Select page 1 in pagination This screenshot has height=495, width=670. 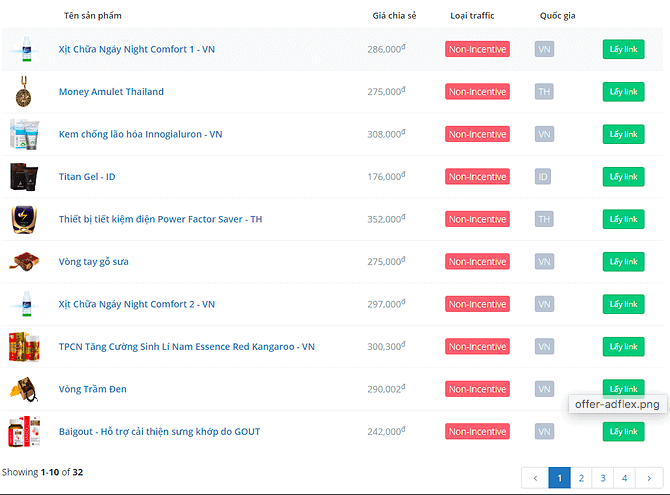tap(559, 478)
